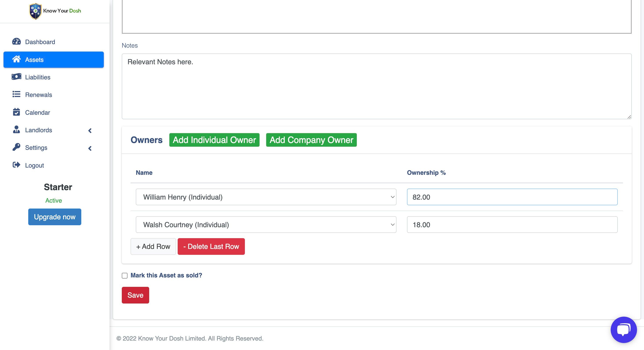Open the chat support bubble
Screen dimensions: 644x350
pos(623,329)
